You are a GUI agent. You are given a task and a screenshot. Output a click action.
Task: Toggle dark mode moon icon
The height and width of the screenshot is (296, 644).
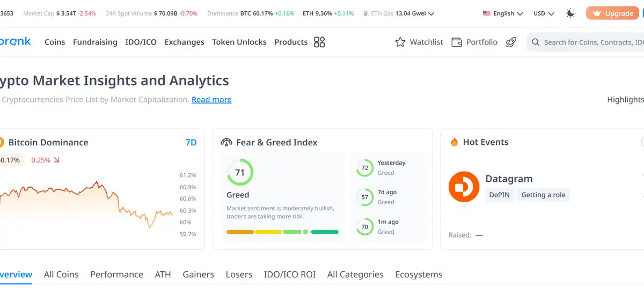pyautogui.click(x=570, y=13)
